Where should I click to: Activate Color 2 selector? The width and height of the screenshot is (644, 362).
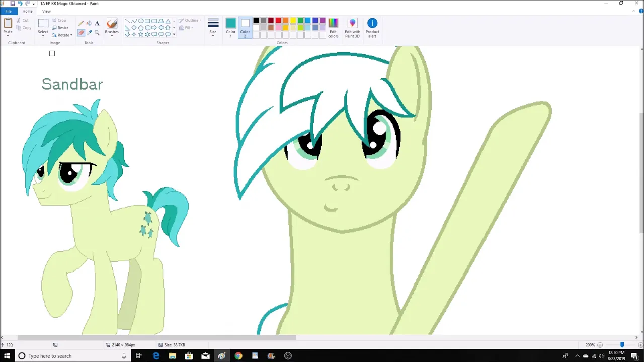click(x=245, y=28)
